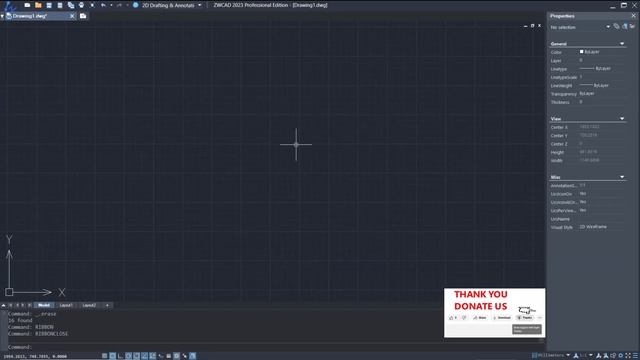Screen dimensions: 640x360
Task: Close the Properties panel
Action: click(x=633, y=16)
